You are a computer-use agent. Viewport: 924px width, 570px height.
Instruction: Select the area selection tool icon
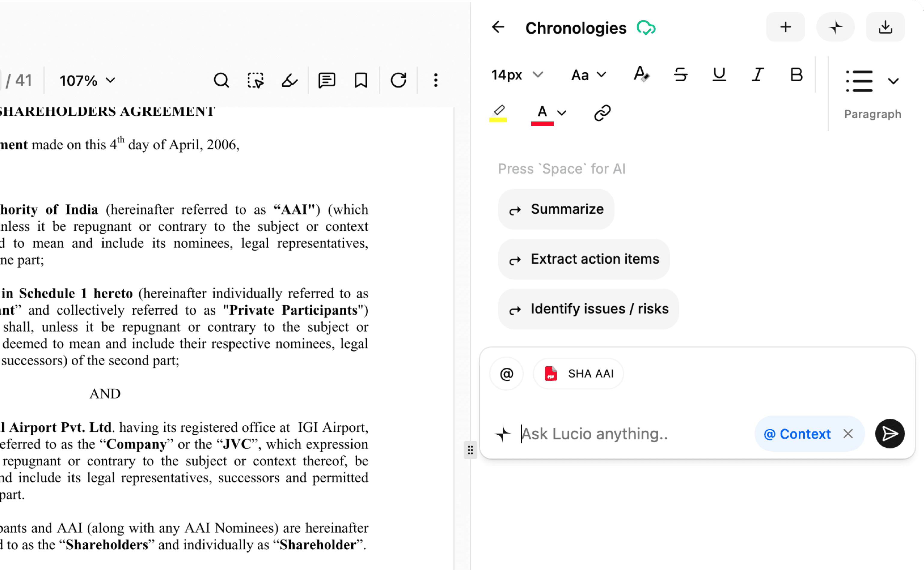coord(256,80)
